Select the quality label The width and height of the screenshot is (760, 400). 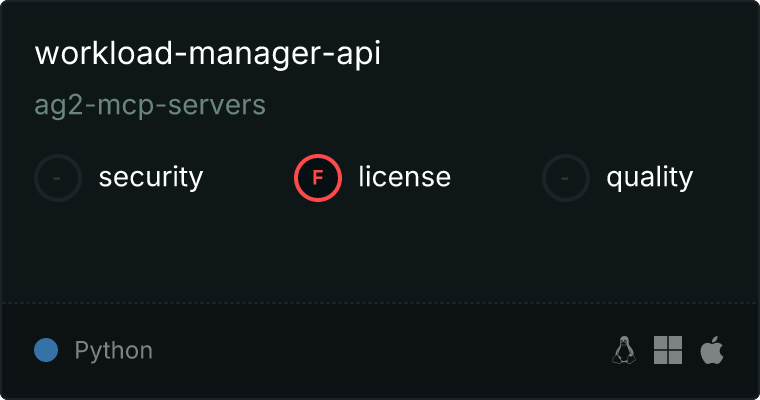[x=649, y=177]
